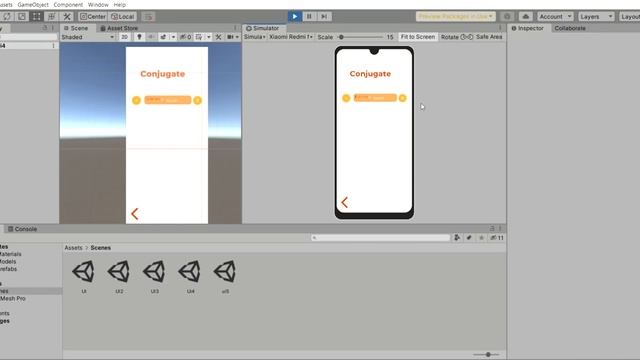The image size is (640, 360).
Task: Click the Fit to Screen button
Action: [418, 37]
